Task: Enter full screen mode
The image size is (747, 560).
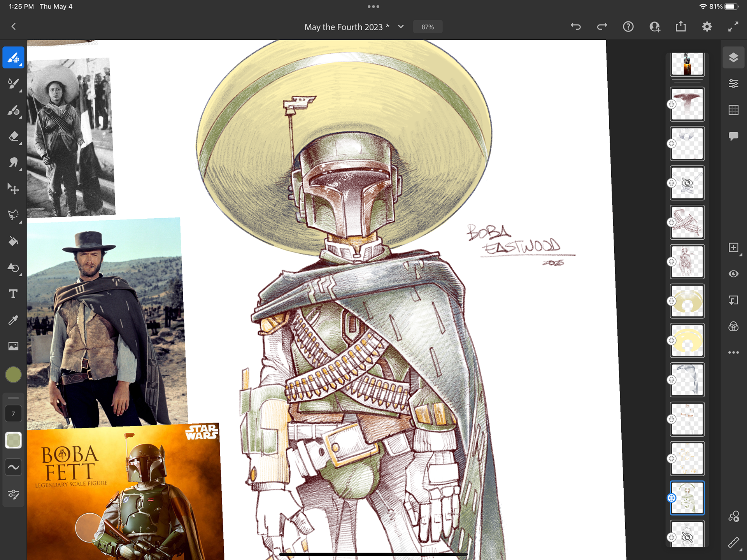Action: [733, 26]
